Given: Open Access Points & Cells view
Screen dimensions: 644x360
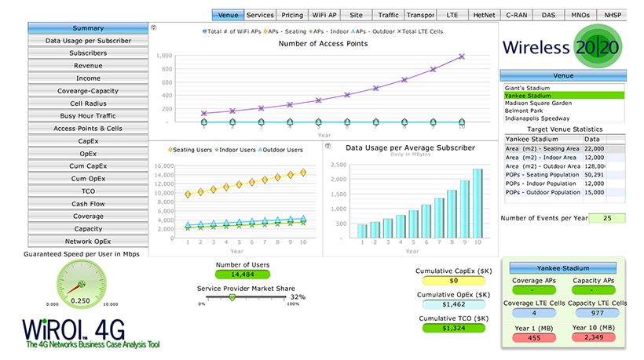Looking at the screenshot, I should [88, 129].
